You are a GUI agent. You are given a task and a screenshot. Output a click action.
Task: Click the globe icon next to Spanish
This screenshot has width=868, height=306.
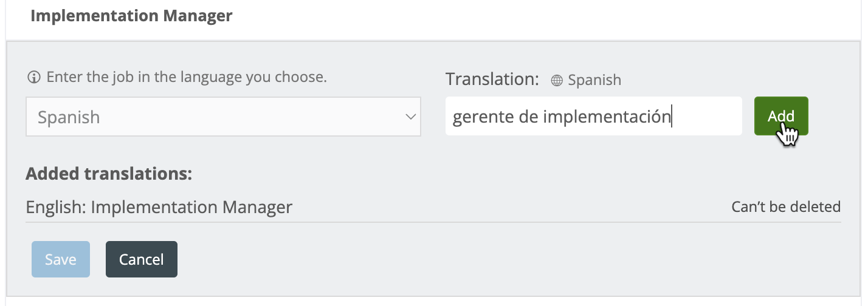pyautogui.click(x=557, y=80)
